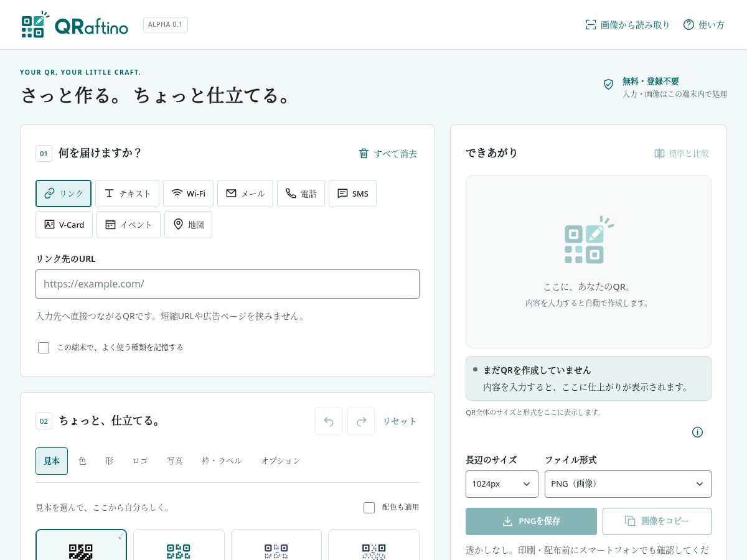Click the ALPHA 0.1 version badge
Image resolution: width=747 pixels, height=560 pixels.
pyautogui.click(x=166, y=25)
